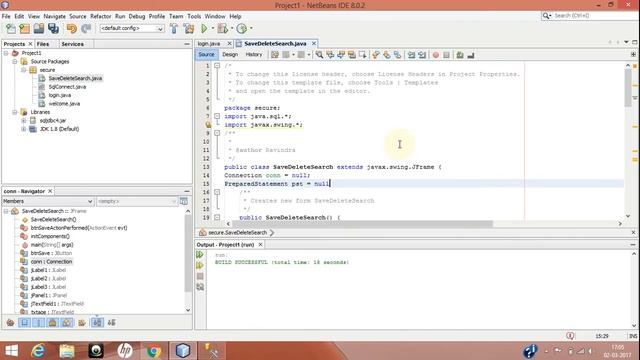The image size is (640, 360).
Task: Click the Undo toolbar icon
Action: [72, 29]
